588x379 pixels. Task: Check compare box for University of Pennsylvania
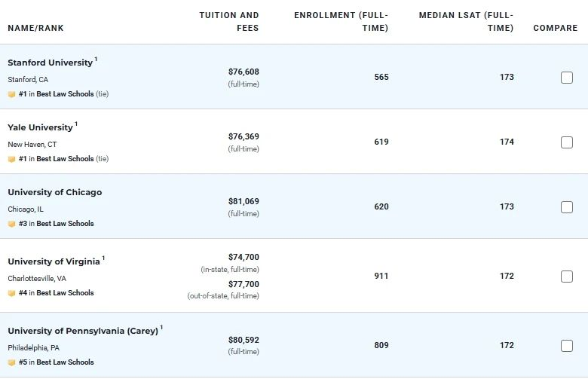(567, 346)
